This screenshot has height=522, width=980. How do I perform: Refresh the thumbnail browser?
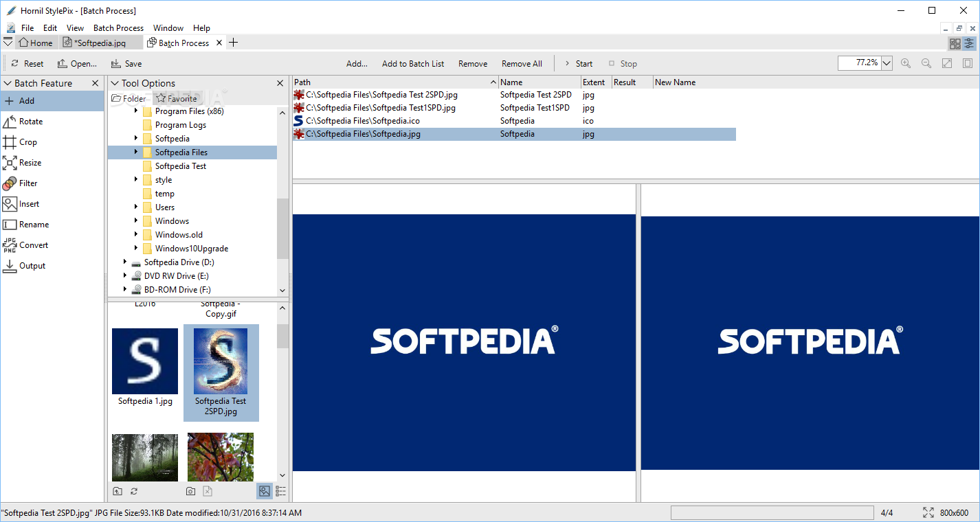tap(134, 491)
